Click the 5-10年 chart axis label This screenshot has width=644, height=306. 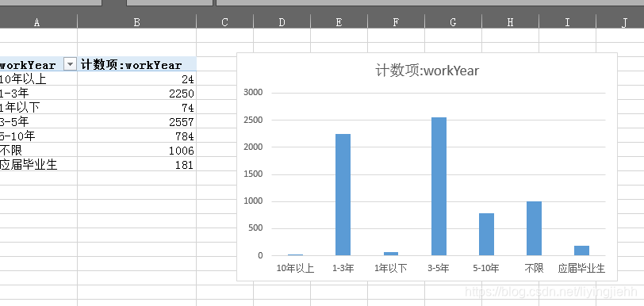(486, 269)
